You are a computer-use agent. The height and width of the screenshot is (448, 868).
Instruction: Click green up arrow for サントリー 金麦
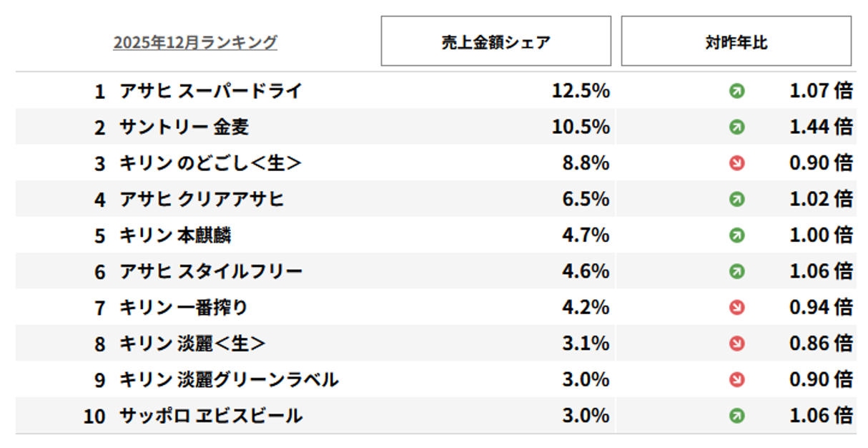point(736,127)
